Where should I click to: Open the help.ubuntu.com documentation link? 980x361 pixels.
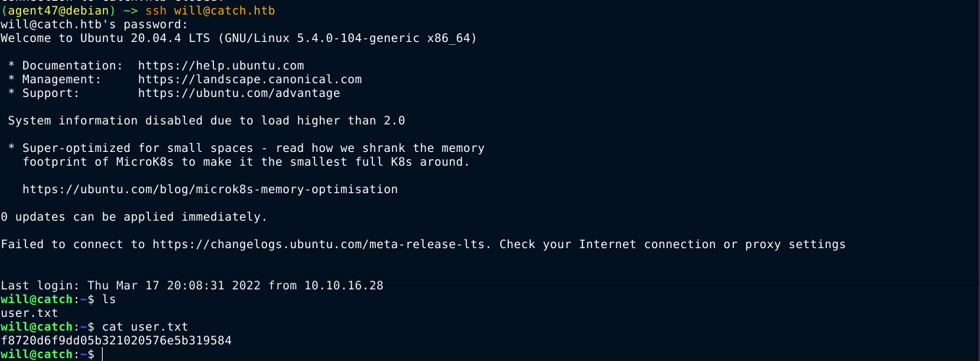click(220, 66)
